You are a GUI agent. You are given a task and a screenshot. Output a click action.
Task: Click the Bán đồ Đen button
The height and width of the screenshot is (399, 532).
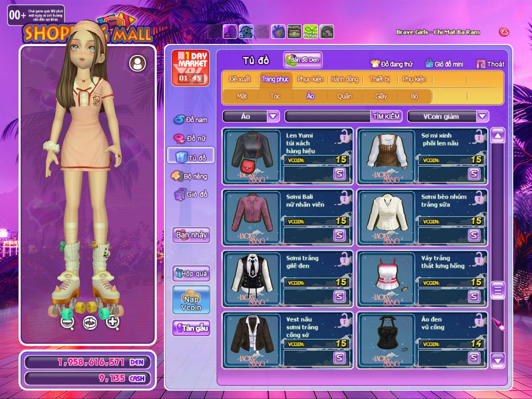pyautogui.click(x=303, y=60)
